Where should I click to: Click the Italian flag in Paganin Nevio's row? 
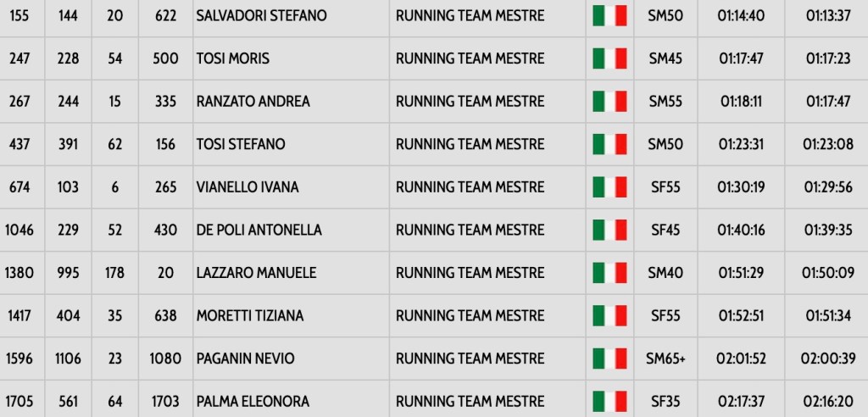(609, 359)
